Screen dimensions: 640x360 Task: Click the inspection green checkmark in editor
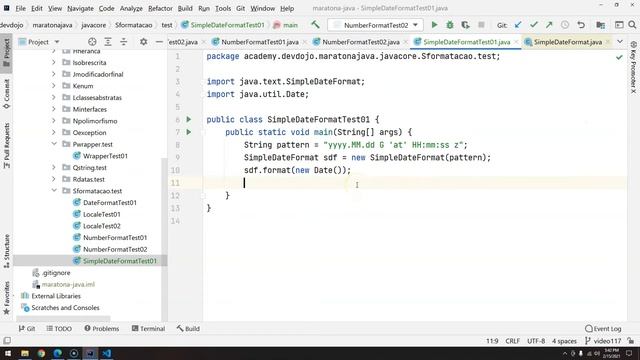619,57
